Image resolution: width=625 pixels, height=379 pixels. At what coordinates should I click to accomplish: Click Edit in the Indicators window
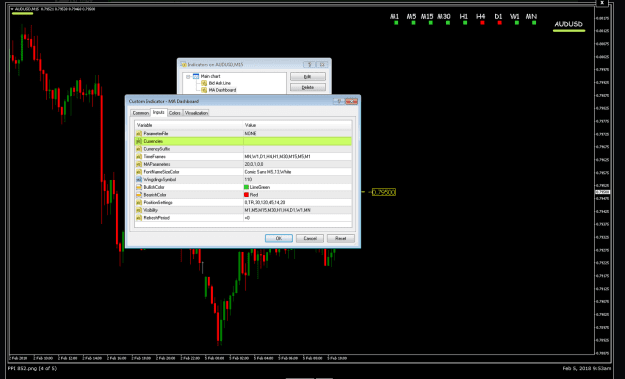coord(307,77)
